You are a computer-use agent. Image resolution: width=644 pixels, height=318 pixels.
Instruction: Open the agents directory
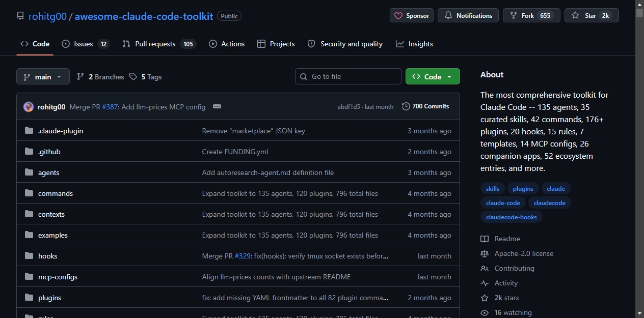tap(49, 172)
